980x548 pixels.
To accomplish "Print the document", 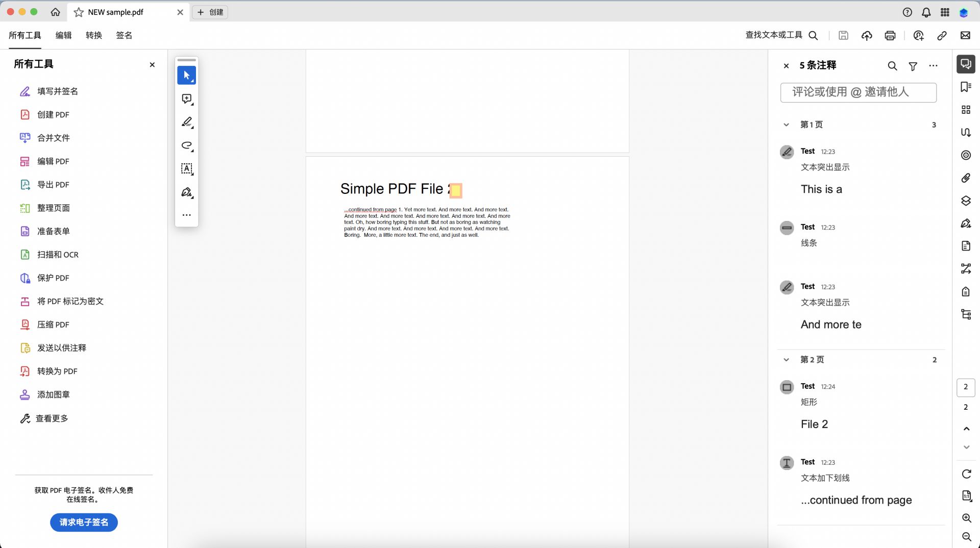I will click(x=890, y=35).
